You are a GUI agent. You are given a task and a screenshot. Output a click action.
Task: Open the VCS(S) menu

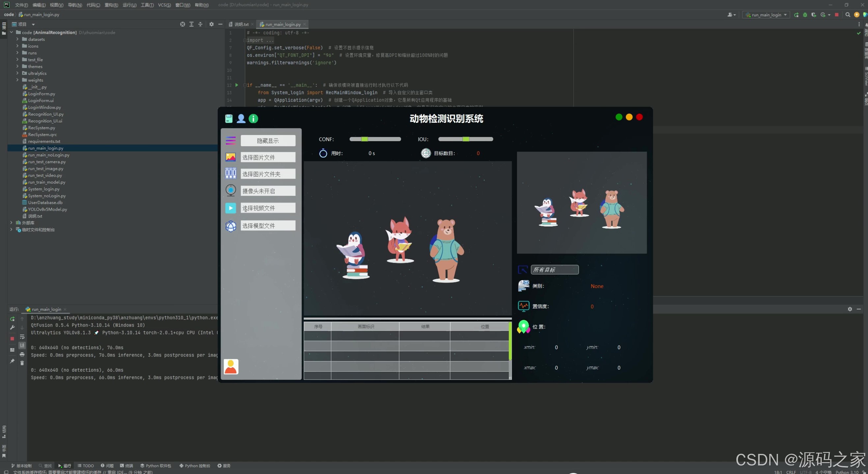point(164,5)
